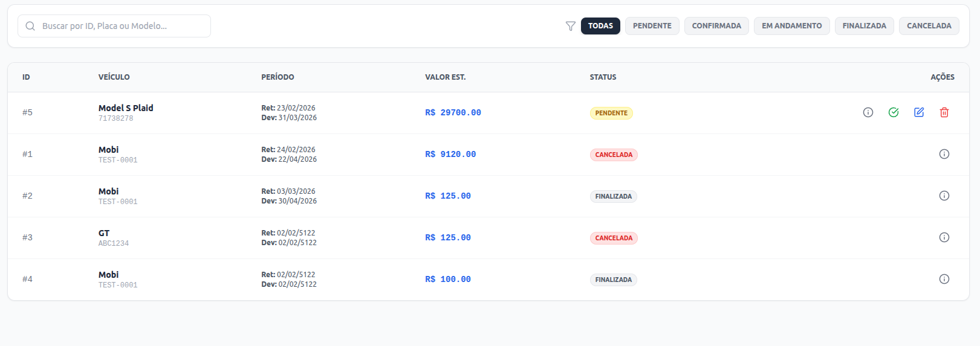Click the AÇÕES column header

point(943,77)
